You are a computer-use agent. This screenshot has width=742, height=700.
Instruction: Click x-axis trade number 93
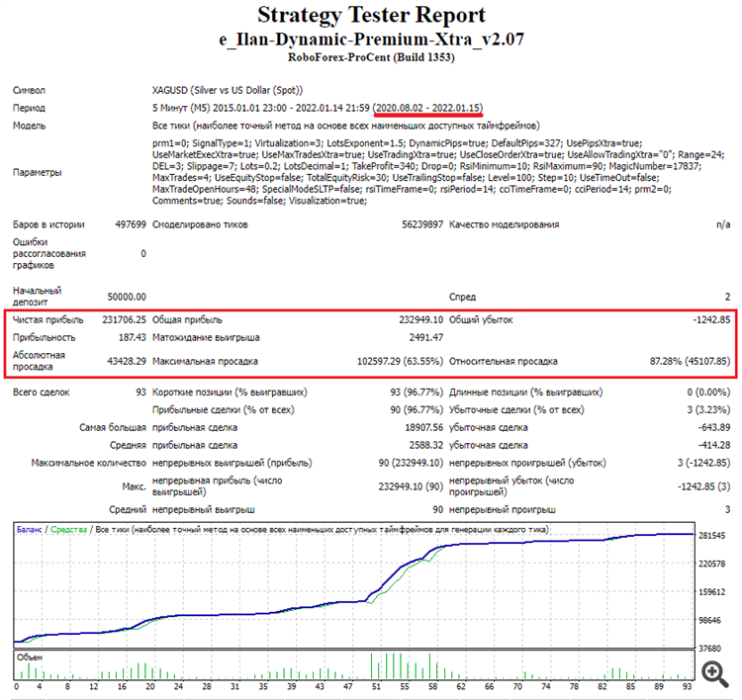pos(687,686)
